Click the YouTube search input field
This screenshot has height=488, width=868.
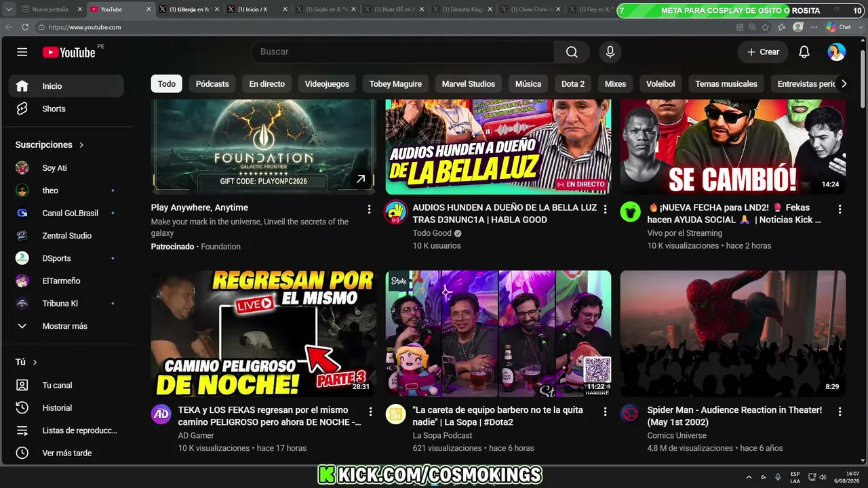click(403, 52)
